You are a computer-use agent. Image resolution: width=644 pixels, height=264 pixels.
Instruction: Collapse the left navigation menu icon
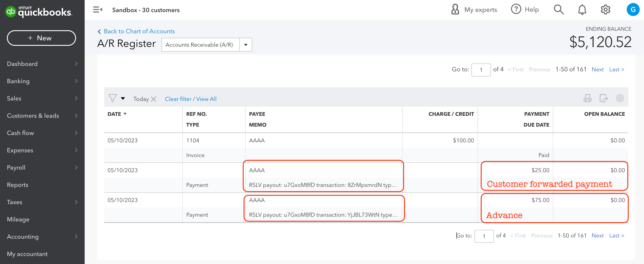[x=97, y=10]
